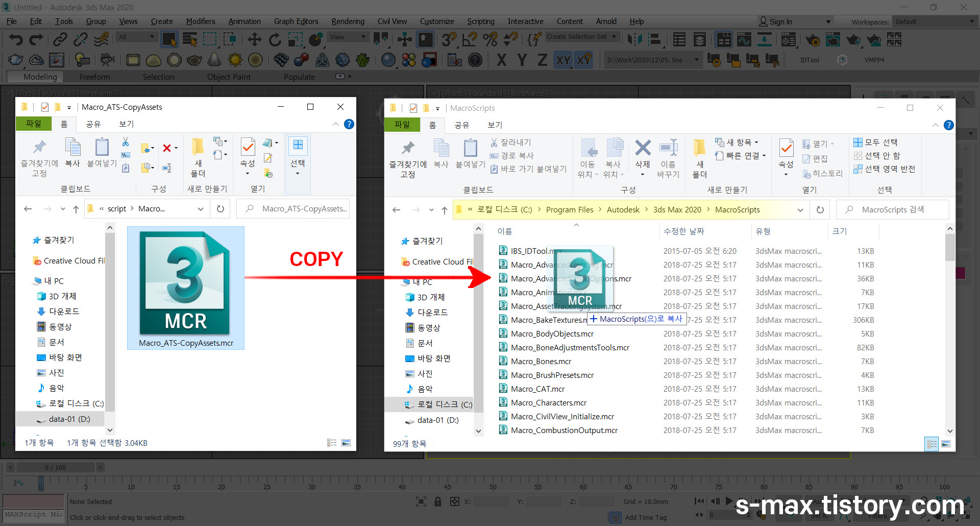This screenshot has height=526, width=980.
Task: Open Create Selection Set dropdown
Action: [582, 37]
